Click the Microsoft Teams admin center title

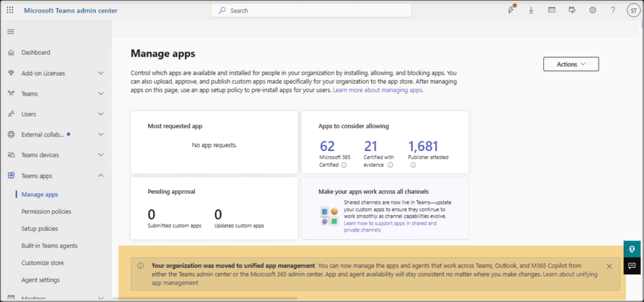point(70,10)
